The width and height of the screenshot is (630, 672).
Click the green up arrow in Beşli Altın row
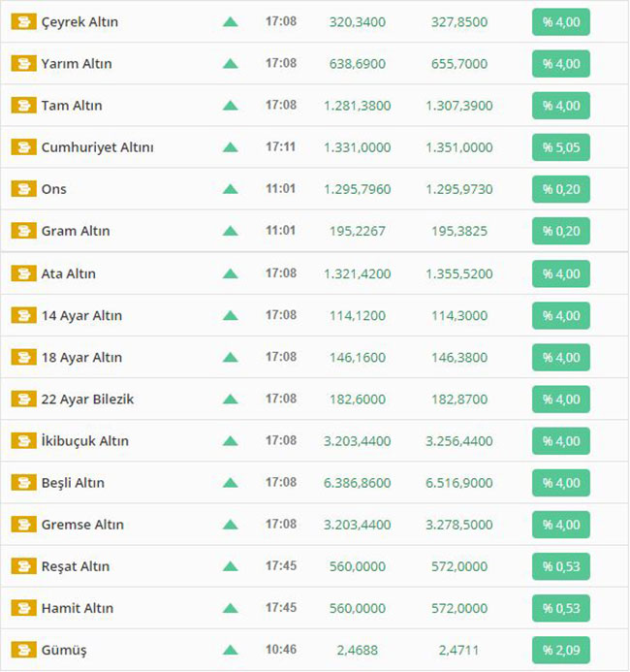click(230, 483)
